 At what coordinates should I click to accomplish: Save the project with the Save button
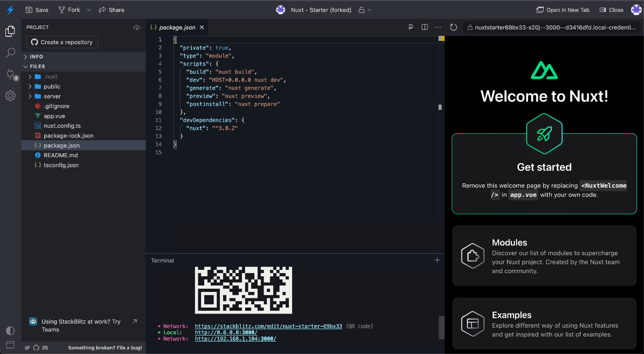pos(37,10)
